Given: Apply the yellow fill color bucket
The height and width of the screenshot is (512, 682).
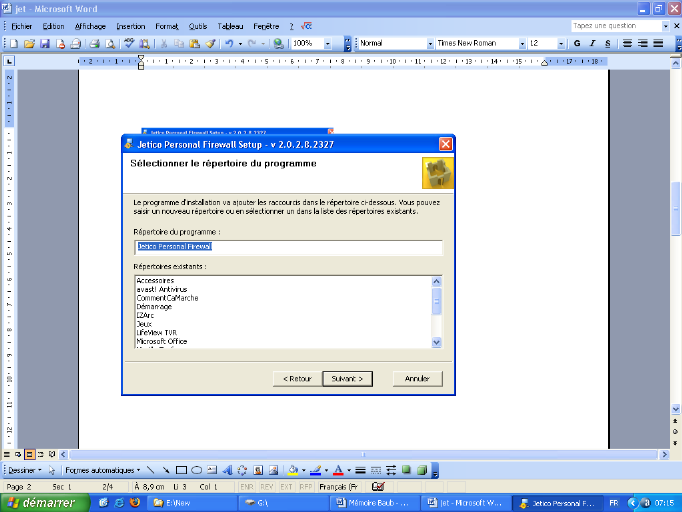Looking at the screenshot, I should point(293,470).
